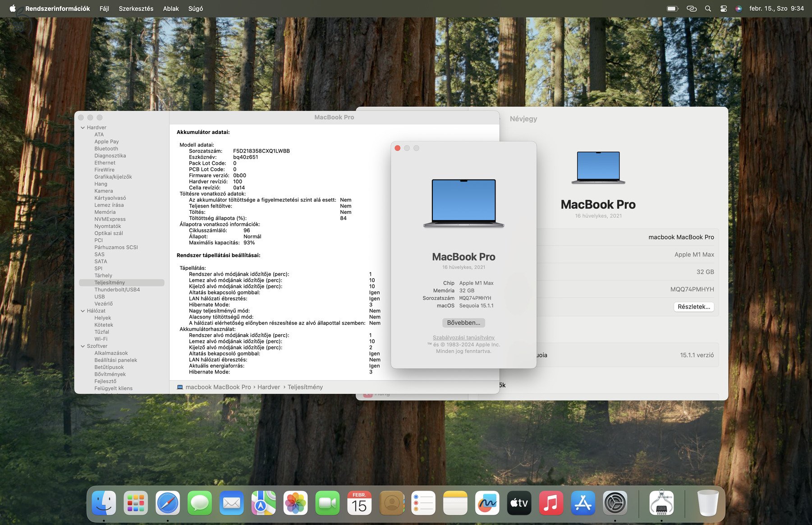Open Freeform from the Dock
This screenshot has height=525, width=812.
pyautogui.click(x=487, y=503)
